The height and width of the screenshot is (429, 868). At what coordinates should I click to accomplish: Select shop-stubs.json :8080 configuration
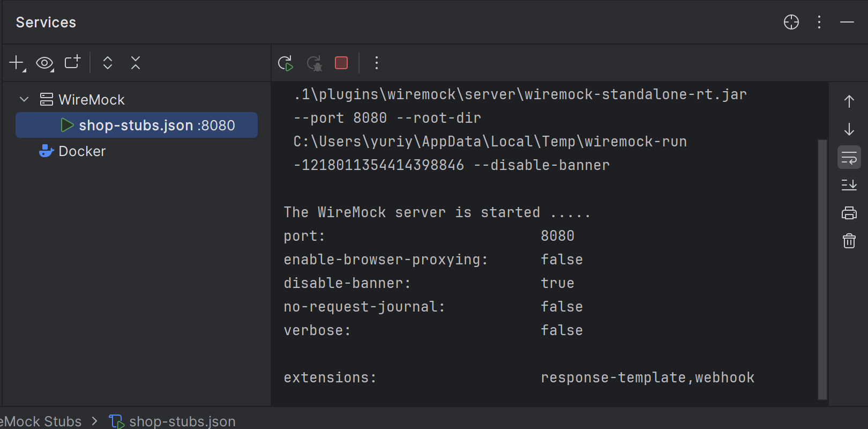[x=137, y=125]
